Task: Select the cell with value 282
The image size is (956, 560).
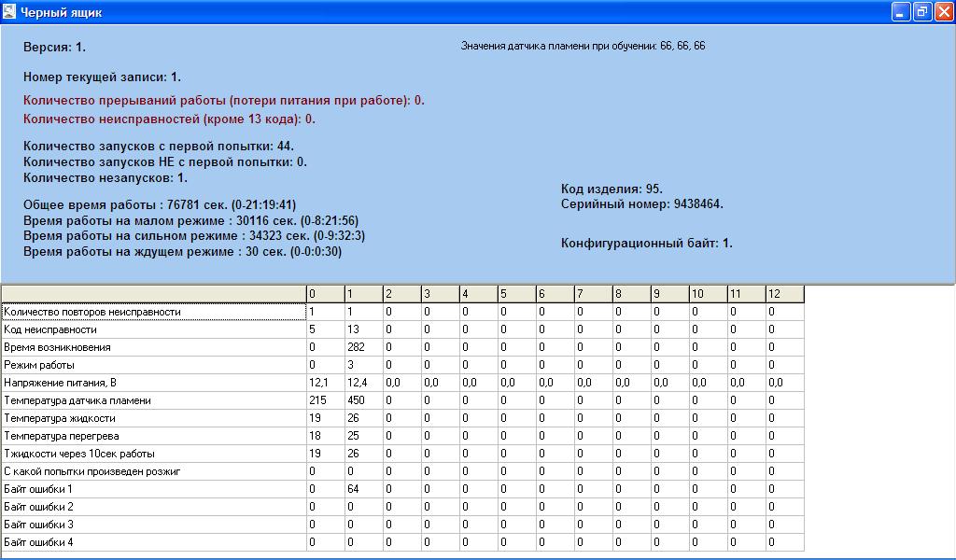Action: click(364, 347)
